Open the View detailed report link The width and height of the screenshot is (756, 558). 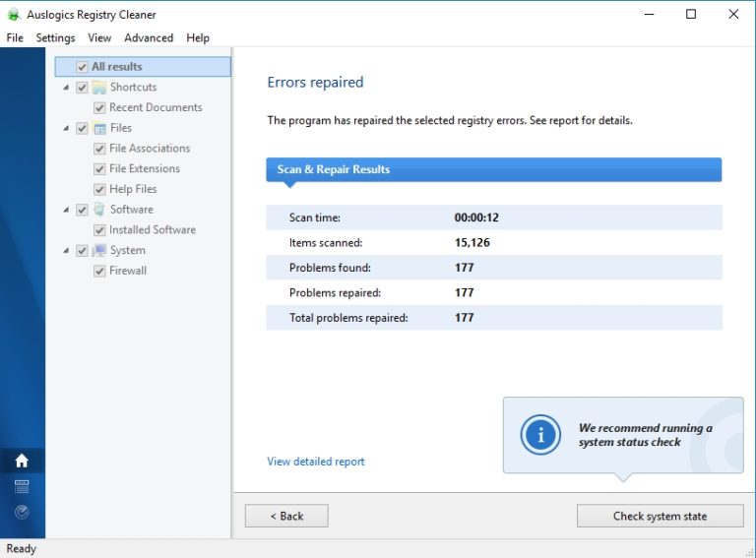(316, 462)
